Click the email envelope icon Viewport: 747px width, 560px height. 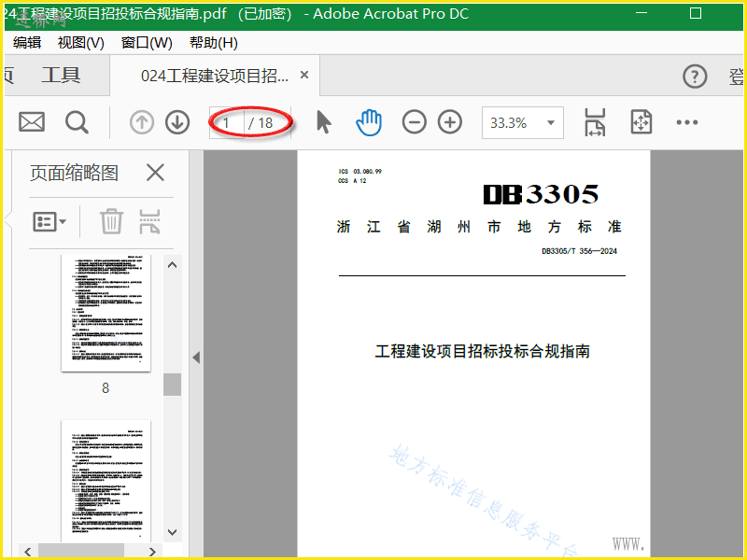tap(32, 122)
